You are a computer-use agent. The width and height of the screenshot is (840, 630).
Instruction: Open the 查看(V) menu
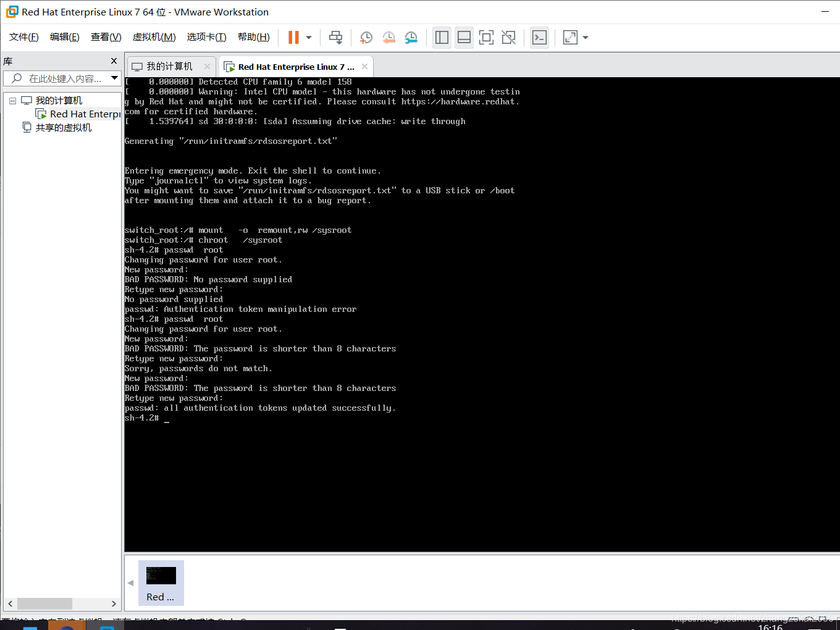coord(106,37)
